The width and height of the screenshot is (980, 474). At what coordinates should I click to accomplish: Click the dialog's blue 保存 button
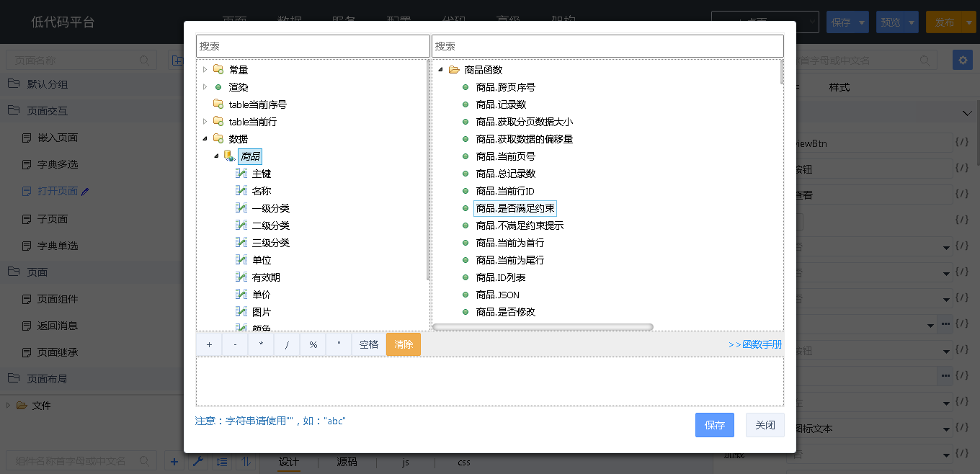[715, 425]
